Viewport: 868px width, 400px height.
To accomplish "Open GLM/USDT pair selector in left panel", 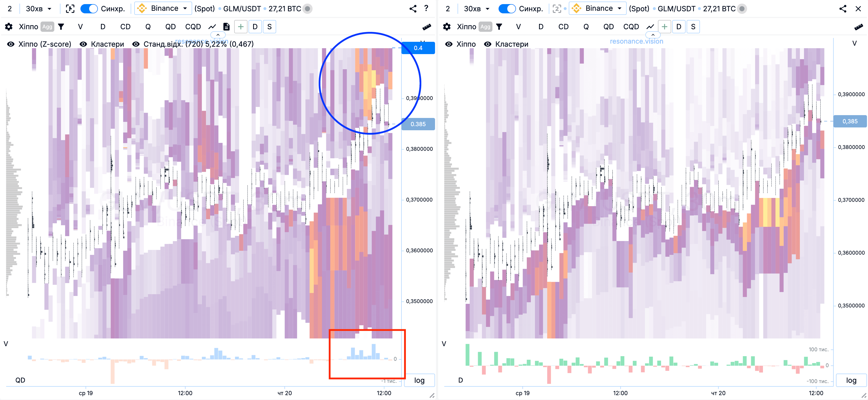I will (242, 9).
